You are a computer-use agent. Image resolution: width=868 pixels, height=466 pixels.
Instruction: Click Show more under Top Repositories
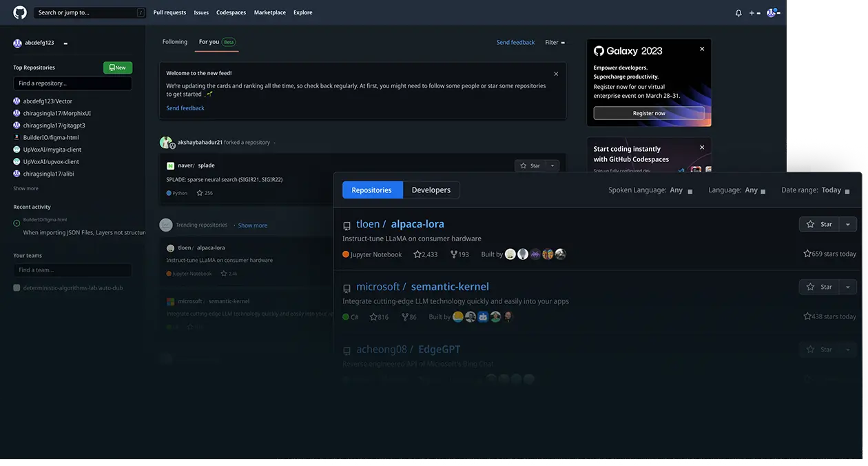(25, 188)
